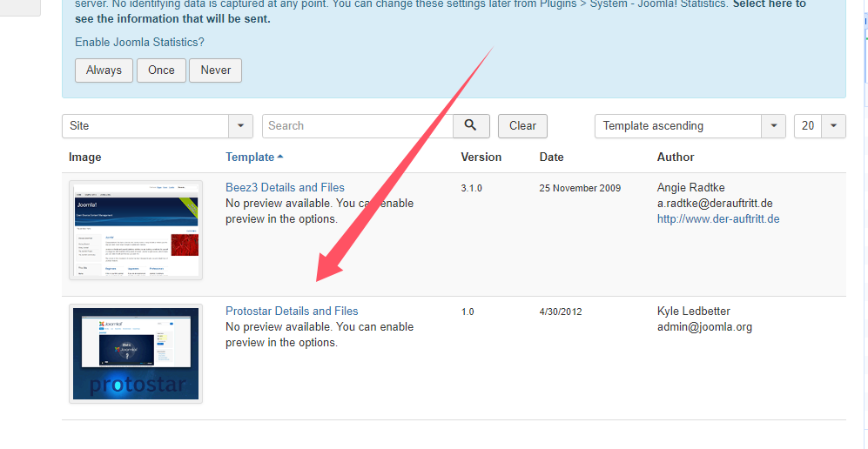The width and height of the screenshot is (868, 449).
Task: Click Protostar version 1.0 cell
Action: [468, 312]
